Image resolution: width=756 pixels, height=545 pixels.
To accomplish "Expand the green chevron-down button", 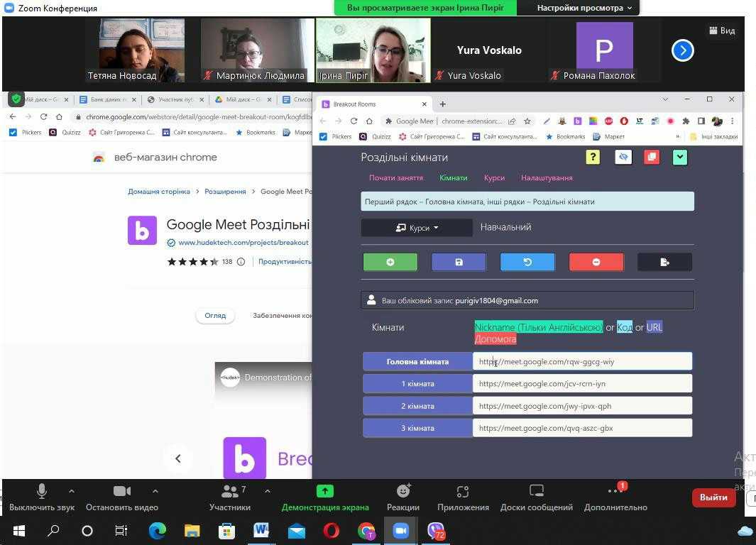I will 679,158.
